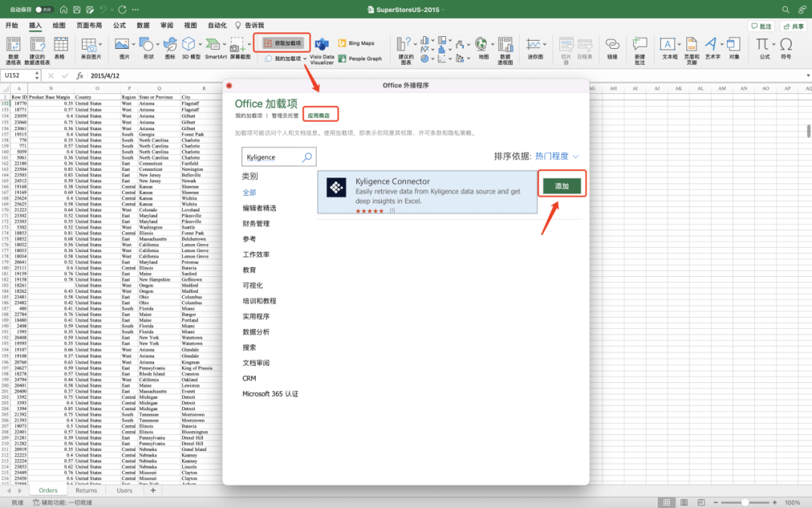
Task: Click the search magnifier in title bar
Action: [x=786, y=9]
